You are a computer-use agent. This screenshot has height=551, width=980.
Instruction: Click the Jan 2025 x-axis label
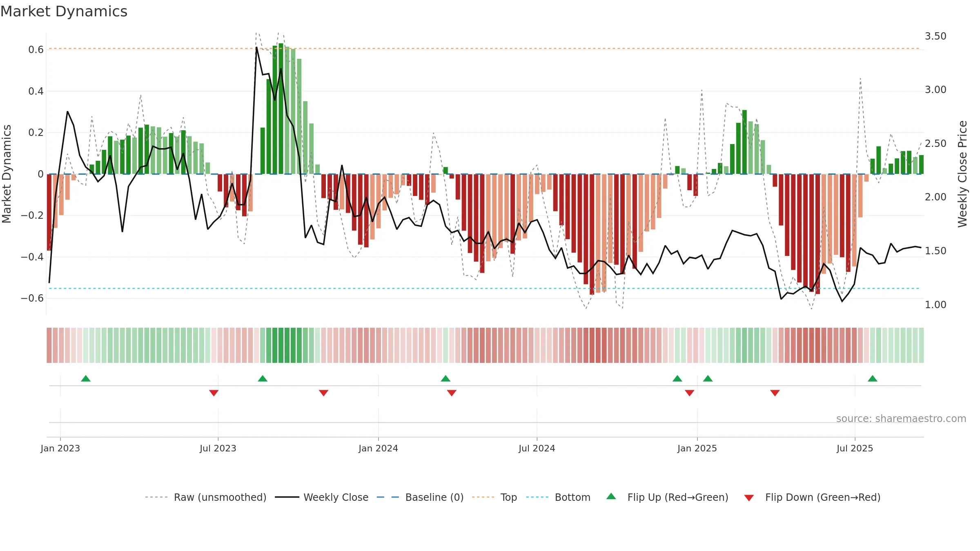click(697, 448)
